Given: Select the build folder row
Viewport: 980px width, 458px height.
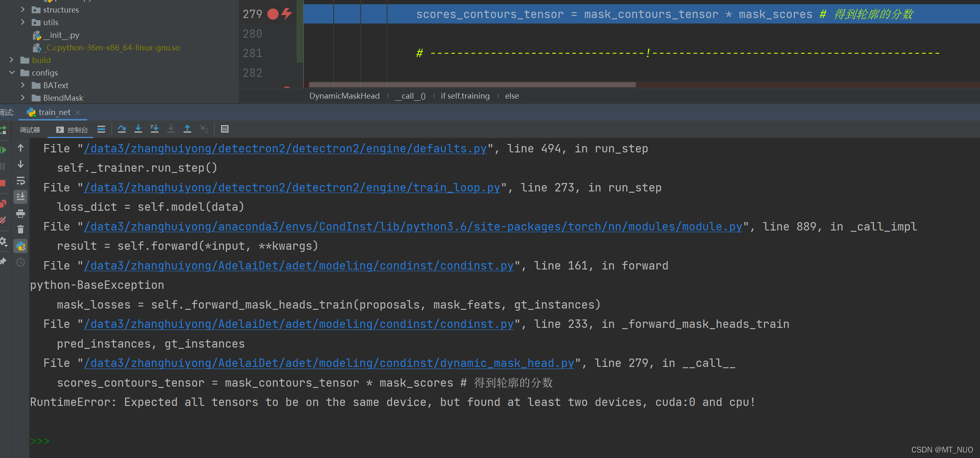Looking at the screenshot, I should pyautogui.click(x=119, y=60).
